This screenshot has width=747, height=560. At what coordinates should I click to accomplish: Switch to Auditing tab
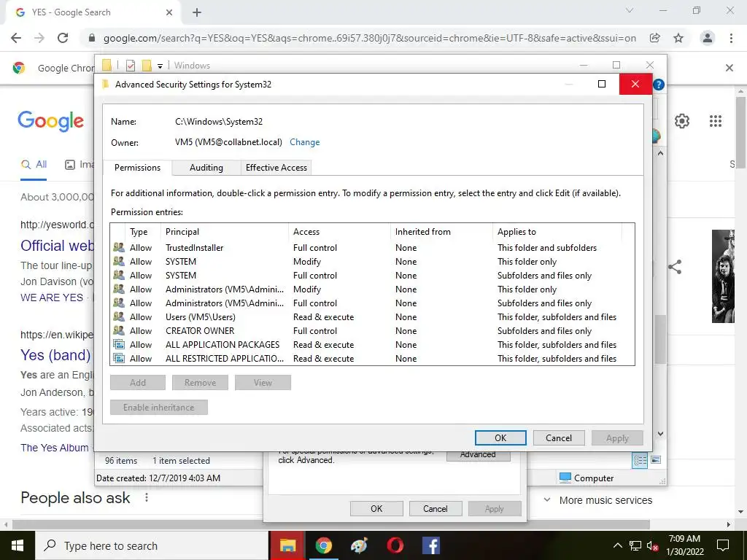click(206, 168)
